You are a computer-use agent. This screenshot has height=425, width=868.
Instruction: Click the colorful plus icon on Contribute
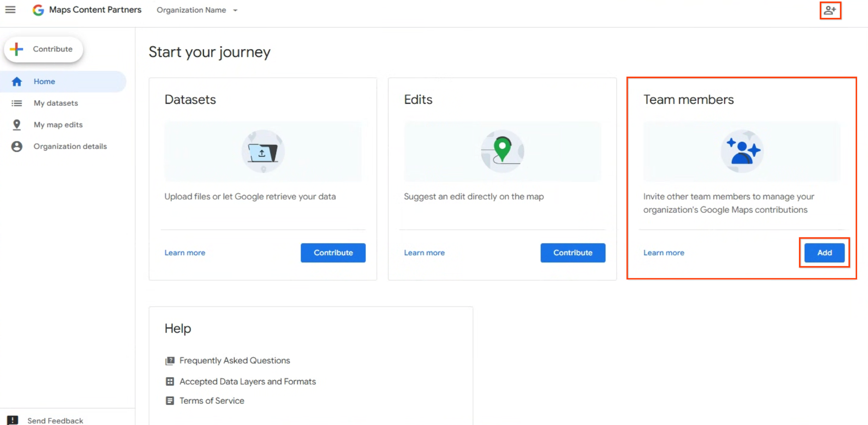[16, 49]
